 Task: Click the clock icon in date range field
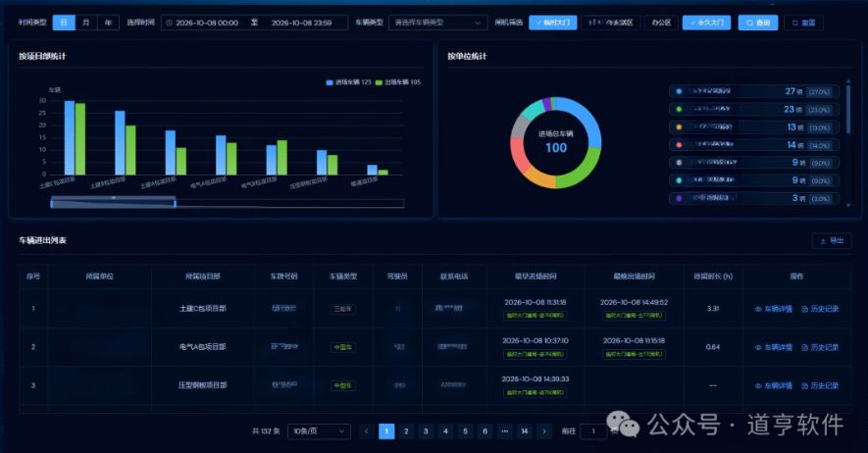170,23
